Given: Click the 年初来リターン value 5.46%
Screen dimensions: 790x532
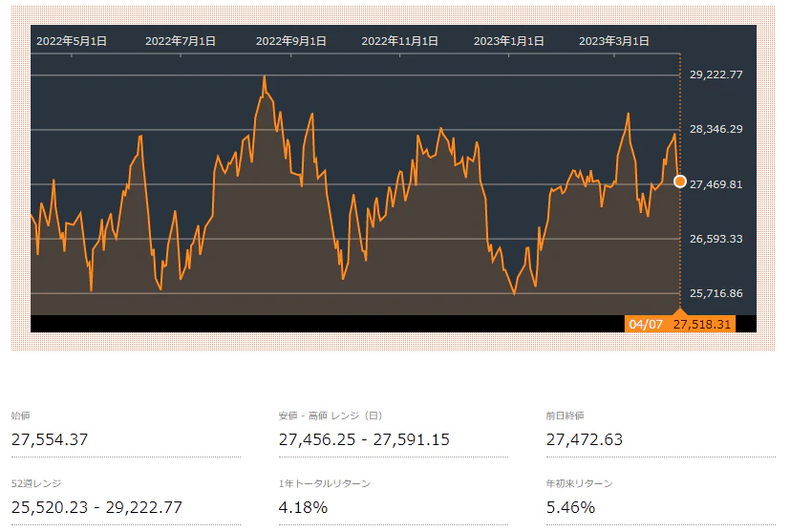Looking at the screenshot, I should tap(570, 507).
